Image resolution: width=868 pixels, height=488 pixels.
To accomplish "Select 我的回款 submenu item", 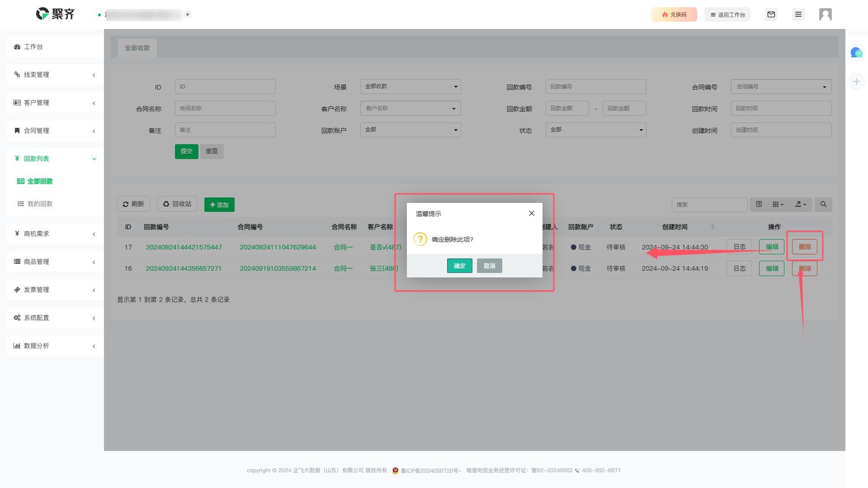I will 35,204.
